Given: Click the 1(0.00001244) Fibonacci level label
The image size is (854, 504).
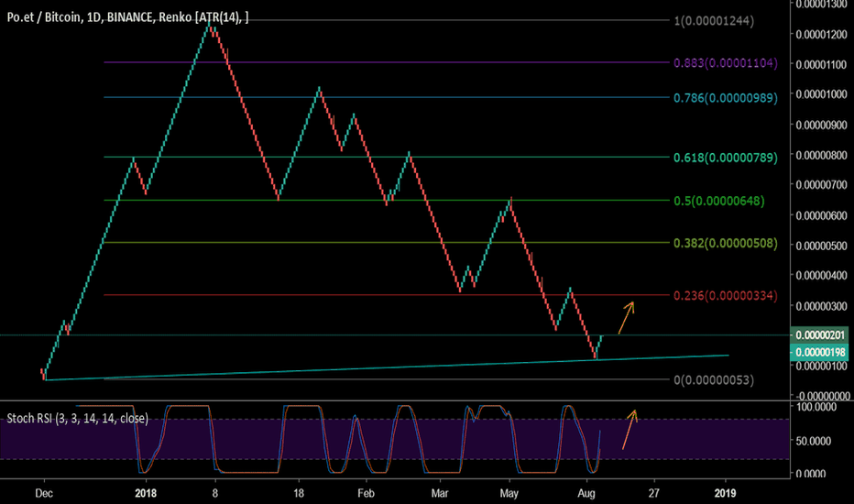Looking at the screenshot, I should (x=714, y=21).
